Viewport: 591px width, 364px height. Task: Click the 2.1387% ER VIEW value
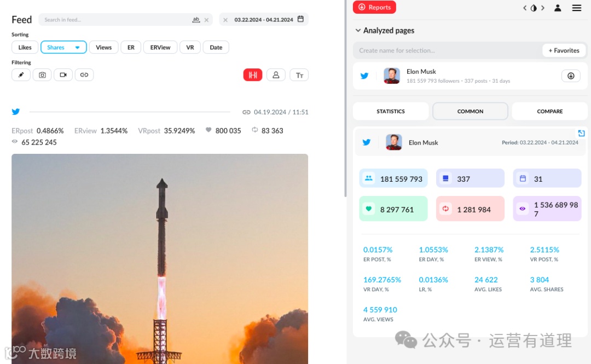point(489,250)
